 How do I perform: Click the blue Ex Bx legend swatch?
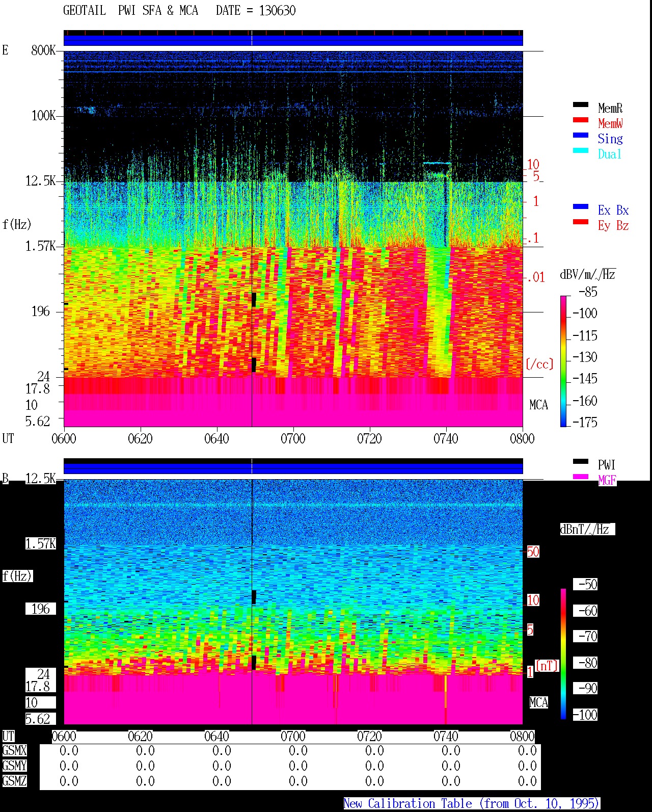pyautogui.click(x=580, y=207)
